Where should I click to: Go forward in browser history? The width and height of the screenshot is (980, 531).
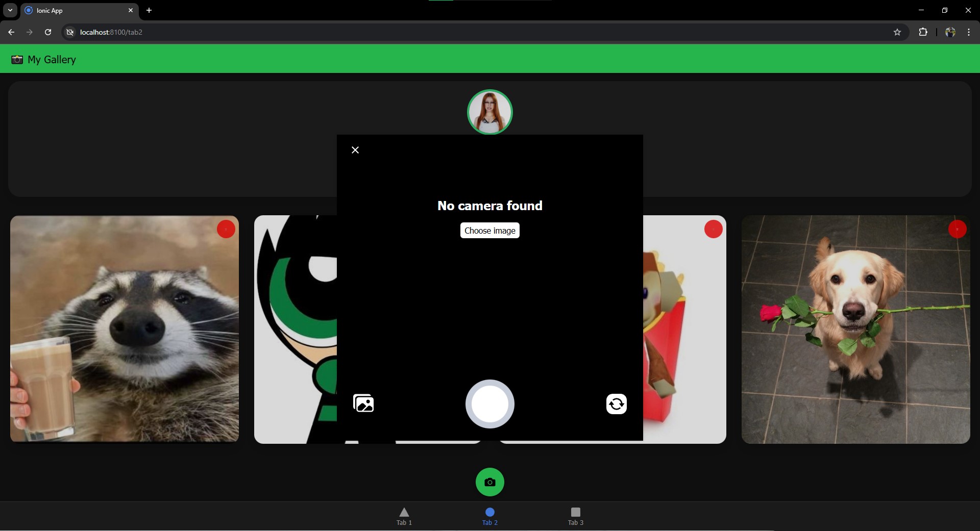point(30,32)
